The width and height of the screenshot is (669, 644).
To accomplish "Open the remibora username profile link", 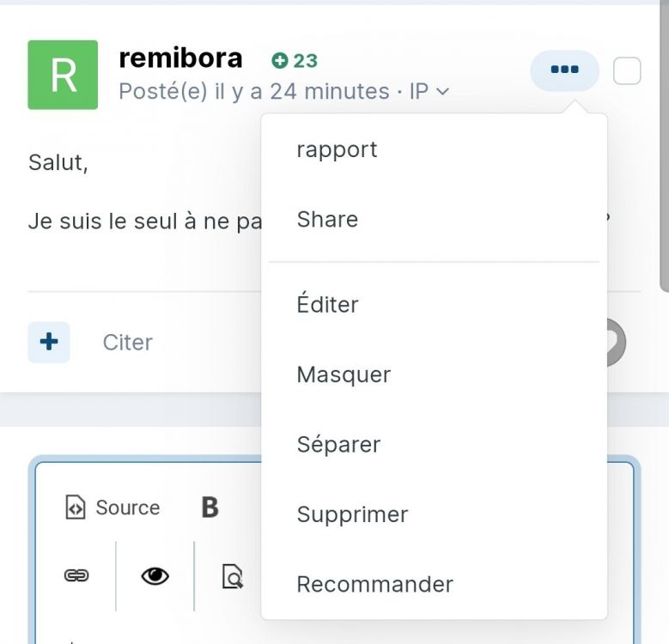I will pos(180,58).
